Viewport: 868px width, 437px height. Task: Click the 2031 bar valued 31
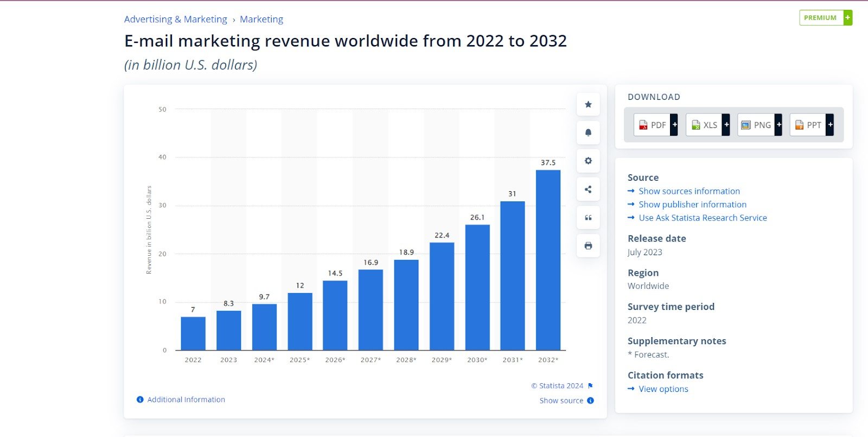tap(513, 276)
